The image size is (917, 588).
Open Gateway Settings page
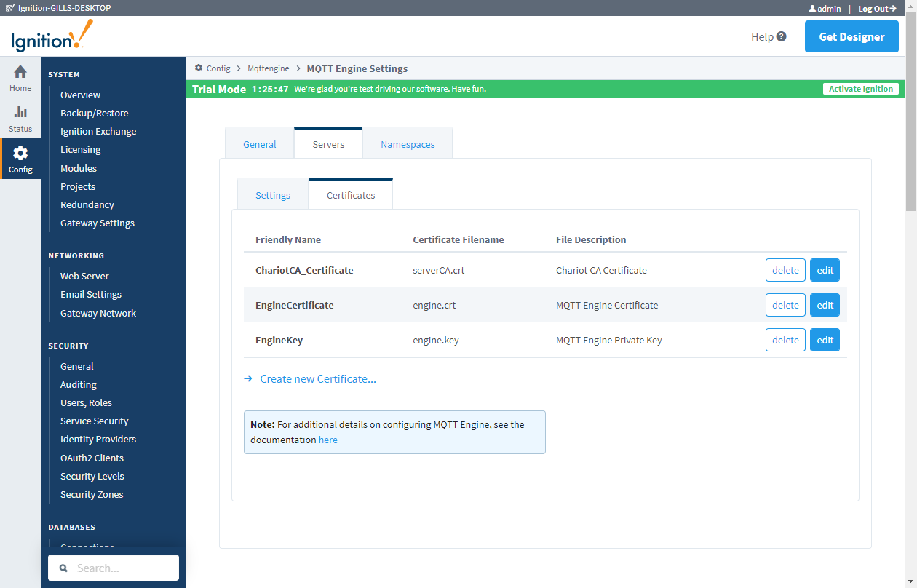click(98, 223)
